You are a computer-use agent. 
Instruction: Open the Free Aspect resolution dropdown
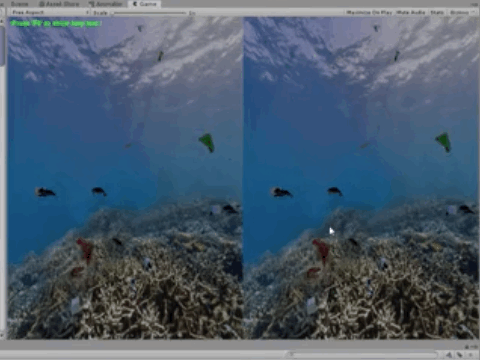click(50, 12)
